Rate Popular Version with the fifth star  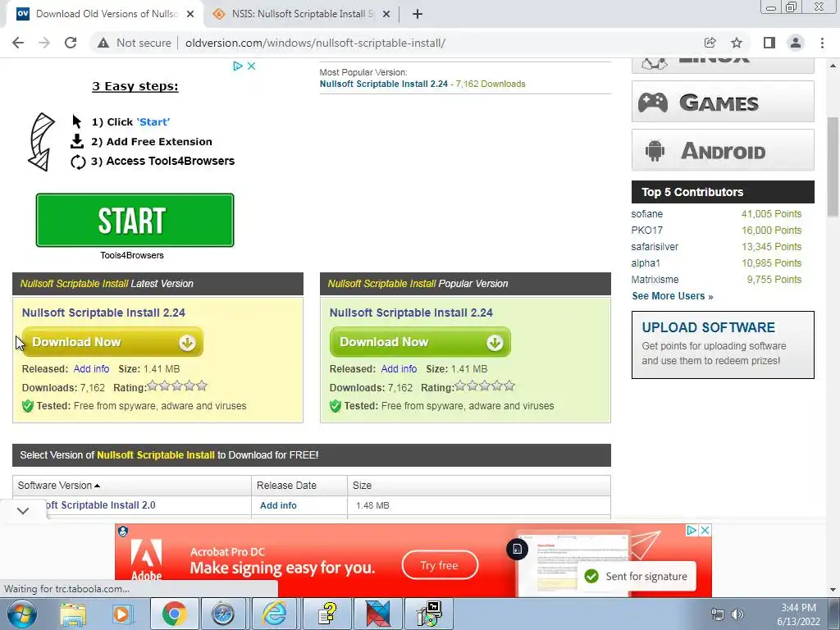tap(509, 386)
